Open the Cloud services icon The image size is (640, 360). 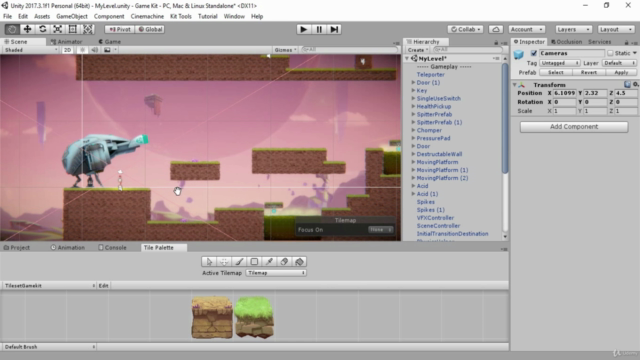click(496, 29)
